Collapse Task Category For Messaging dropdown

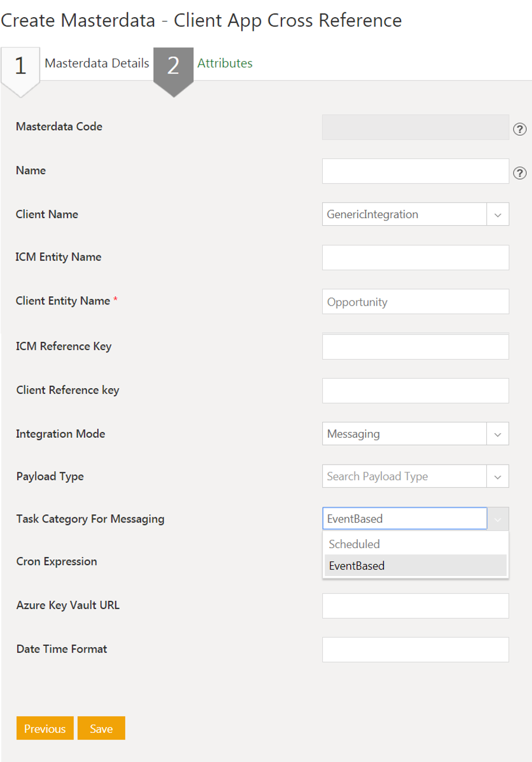click(498, 519)
